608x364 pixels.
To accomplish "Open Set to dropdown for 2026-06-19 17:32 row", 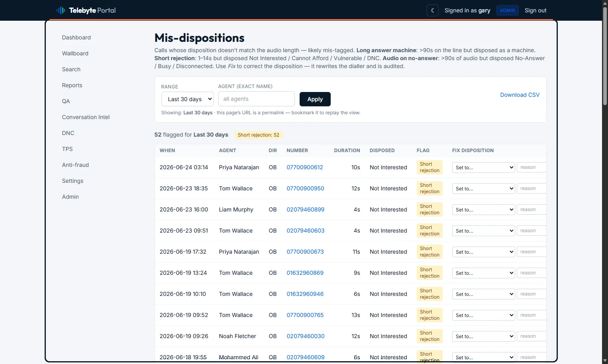I will point(483,252).
